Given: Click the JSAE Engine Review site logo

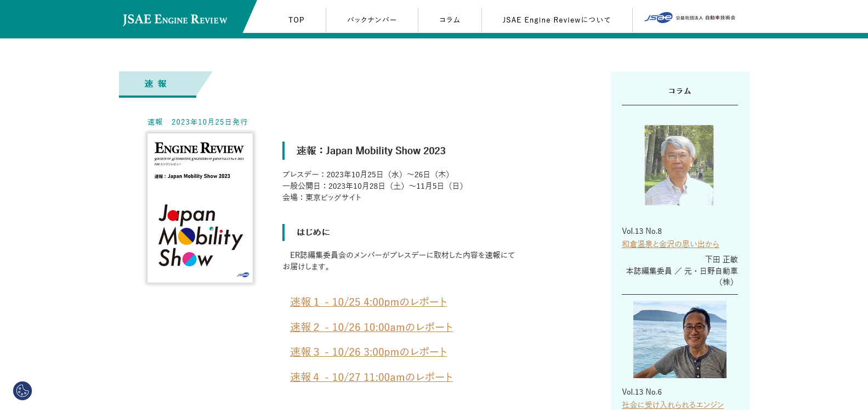Looking at the screenshot, I should (x=175, y=20).
